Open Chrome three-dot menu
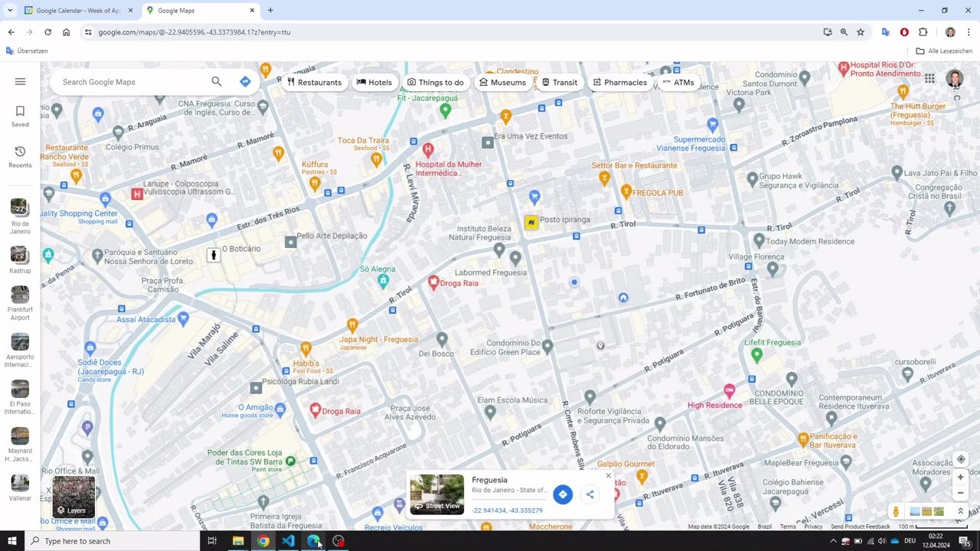 click(x=969, y=32)
